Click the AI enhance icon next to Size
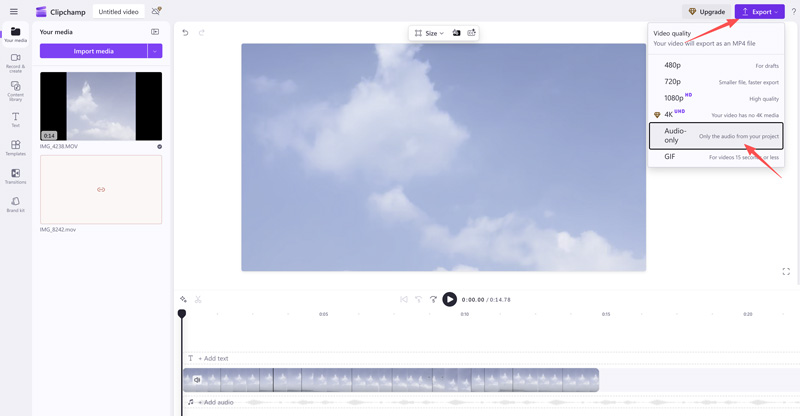Viewport: 800px width, 416px height. pos(471,33)
